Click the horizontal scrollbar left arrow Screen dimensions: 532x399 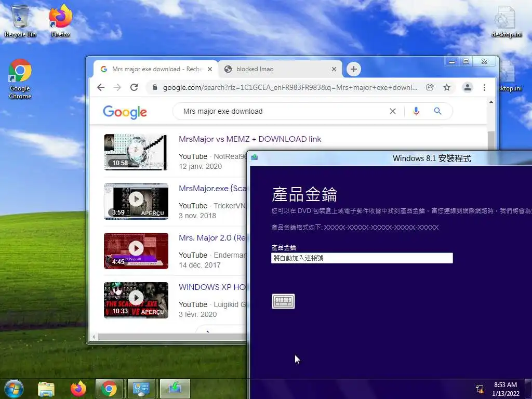tap(94, 337)
